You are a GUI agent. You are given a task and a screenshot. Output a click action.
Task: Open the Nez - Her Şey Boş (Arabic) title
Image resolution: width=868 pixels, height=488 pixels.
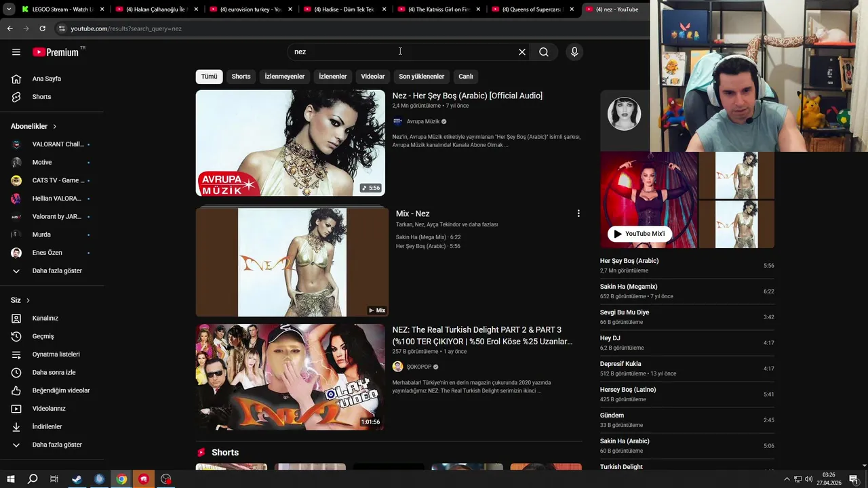click(467, 96)
